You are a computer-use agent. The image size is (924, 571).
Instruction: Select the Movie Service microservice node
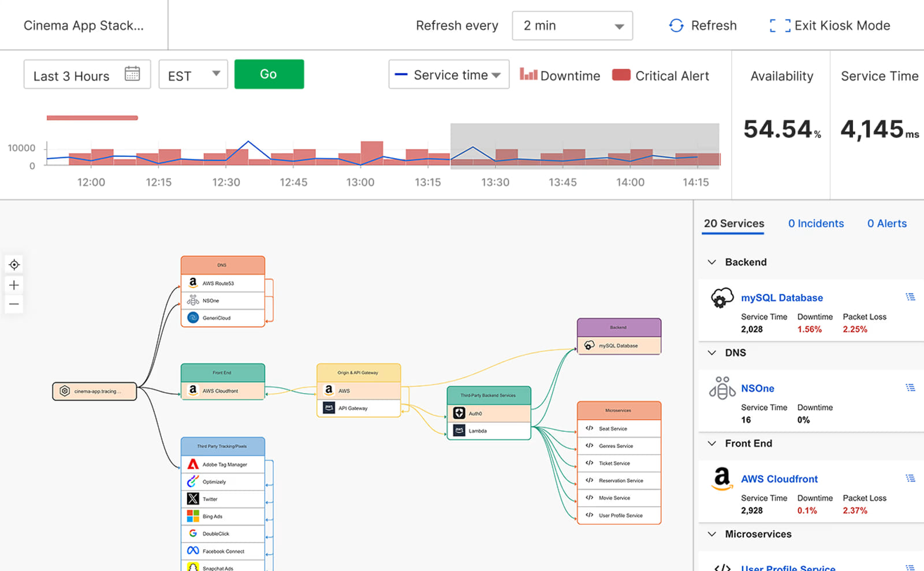[x=619, y=498]
